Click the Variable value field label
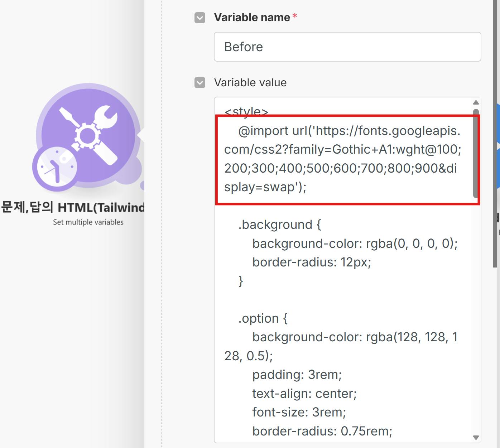 coord(250,83)
